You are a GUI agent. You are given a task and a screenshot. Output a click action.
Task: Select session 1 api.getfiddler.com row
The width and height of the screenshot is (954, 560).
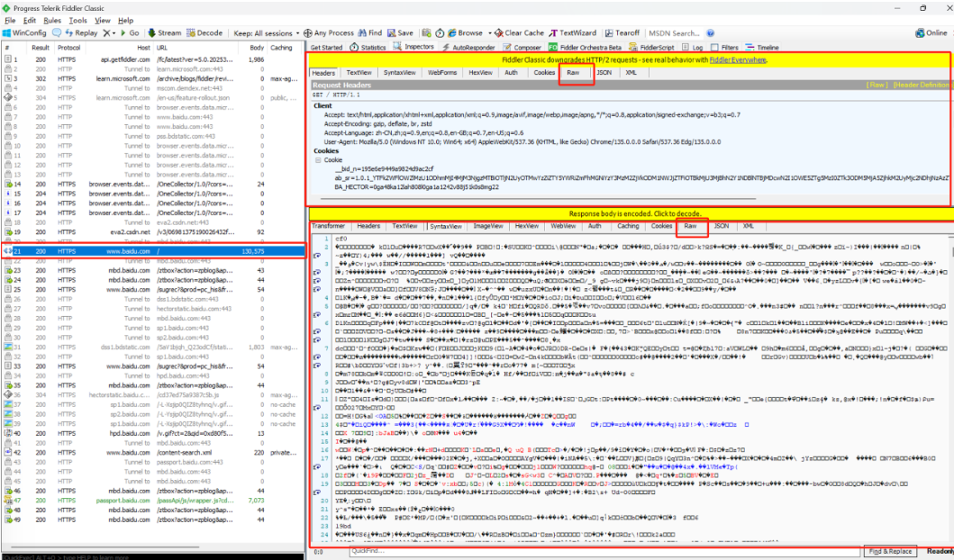153,59
